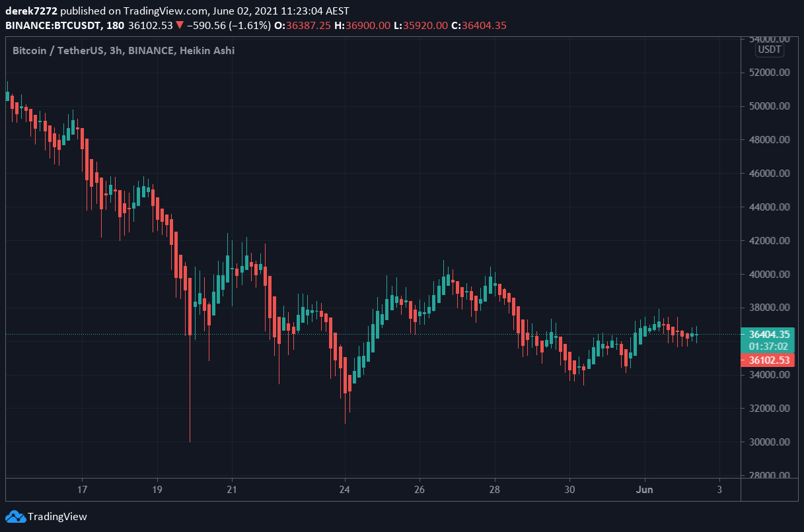Click the derek7272 author name
The image size is (804, 532).
30,11
